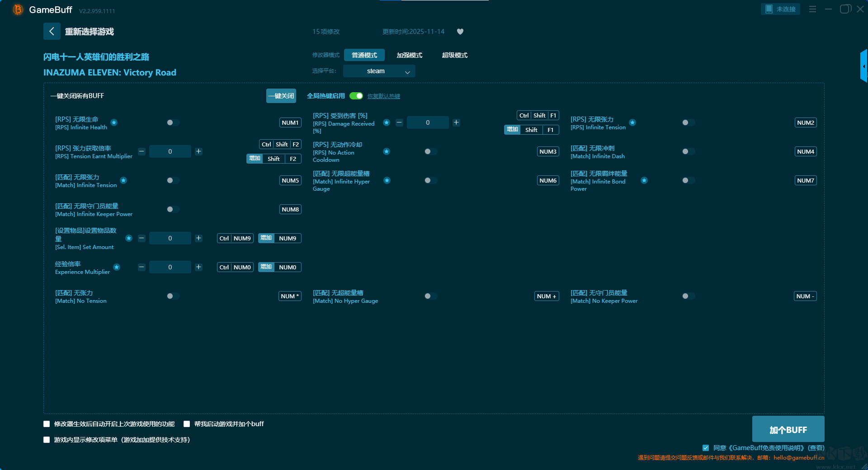Switch to 加强模式 mode tab
This screenshot has height=470, width=868.
coord(409,55)
